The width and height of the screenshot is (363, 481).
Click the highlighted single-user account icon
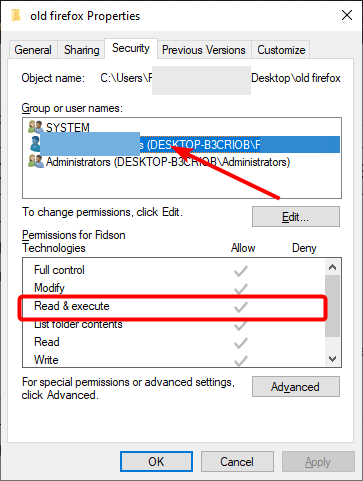pos(35,144)
